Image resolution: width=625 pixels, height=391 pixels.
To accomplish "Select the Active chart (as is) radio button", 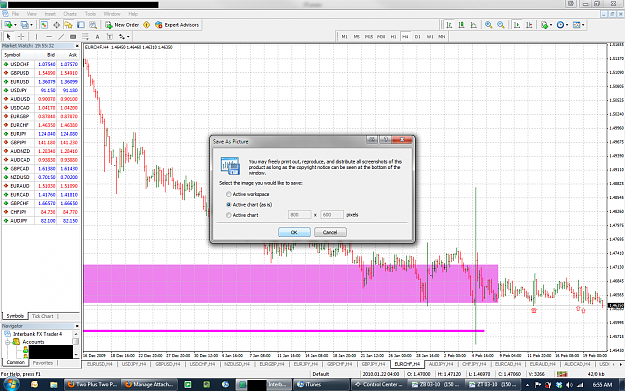I will point(229,204).
